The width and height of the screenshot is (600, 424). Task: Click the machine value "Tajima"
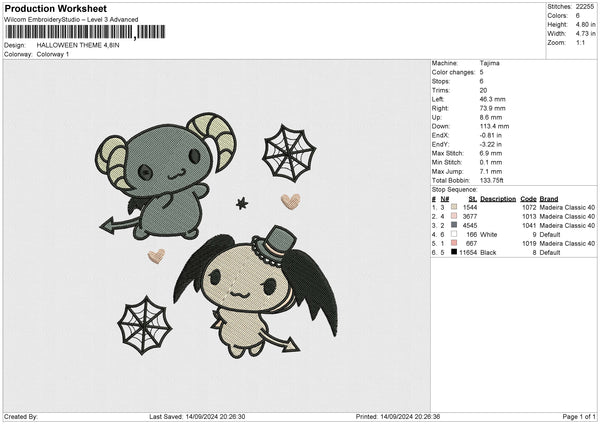(489, 63)
